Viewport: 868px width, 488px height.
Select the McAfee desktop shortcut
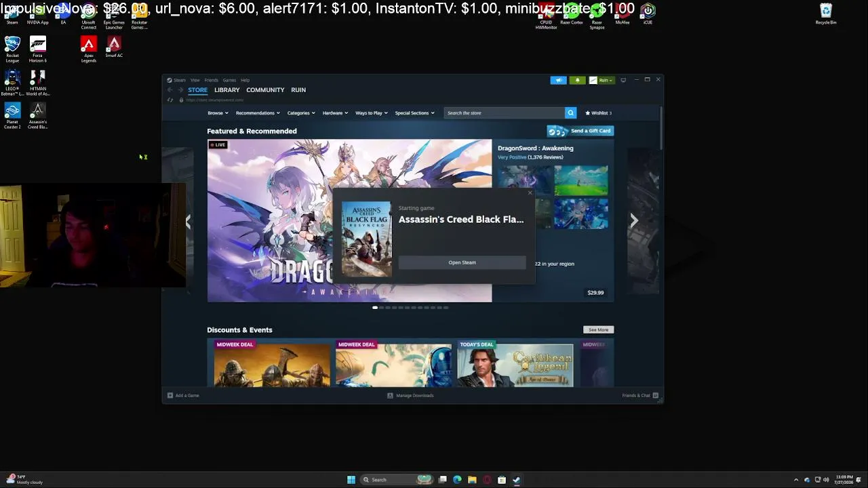coord(623,14)
